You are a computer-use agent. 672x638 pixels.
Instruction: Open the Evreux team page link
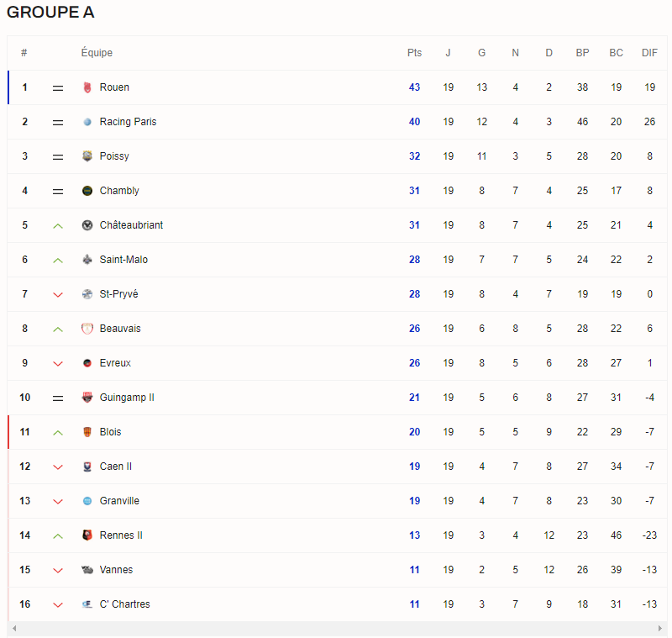coord(115,363)
